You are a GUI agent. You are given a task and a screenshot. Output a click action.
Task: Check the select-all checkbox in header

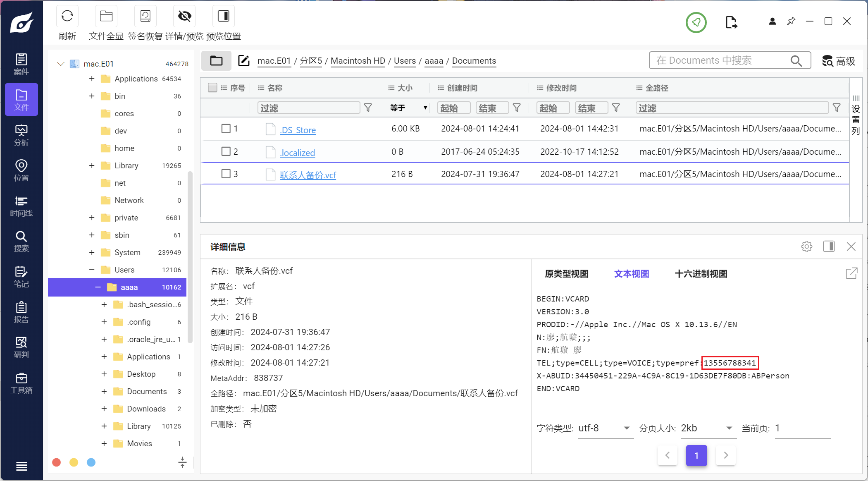(x=212, y=88)
